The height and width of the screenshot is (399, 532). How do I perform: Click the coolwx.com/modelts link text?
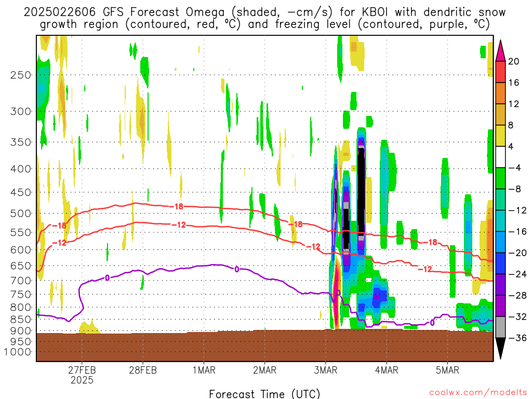pyautogui.click(x=478, y=393)
